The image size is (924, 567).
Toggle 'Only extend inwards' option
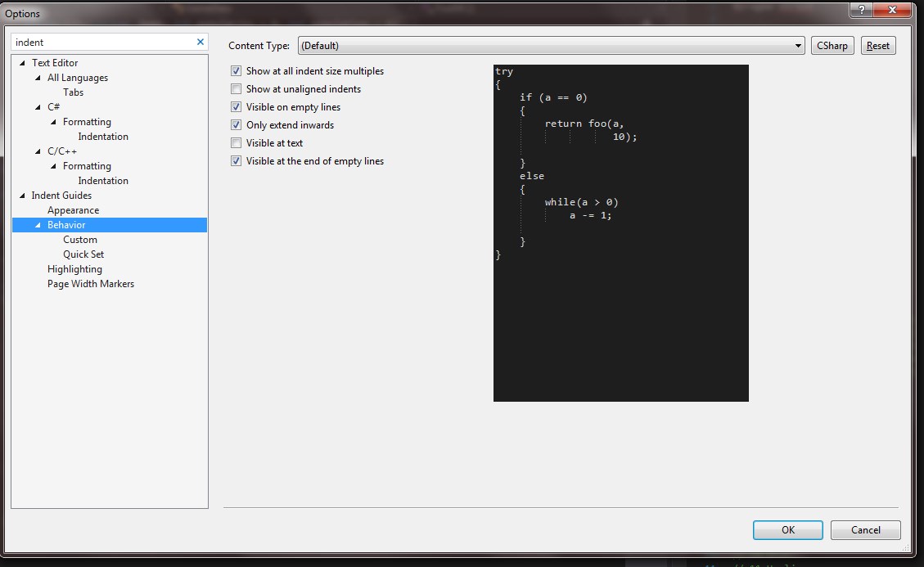click(x=237, y=125)
